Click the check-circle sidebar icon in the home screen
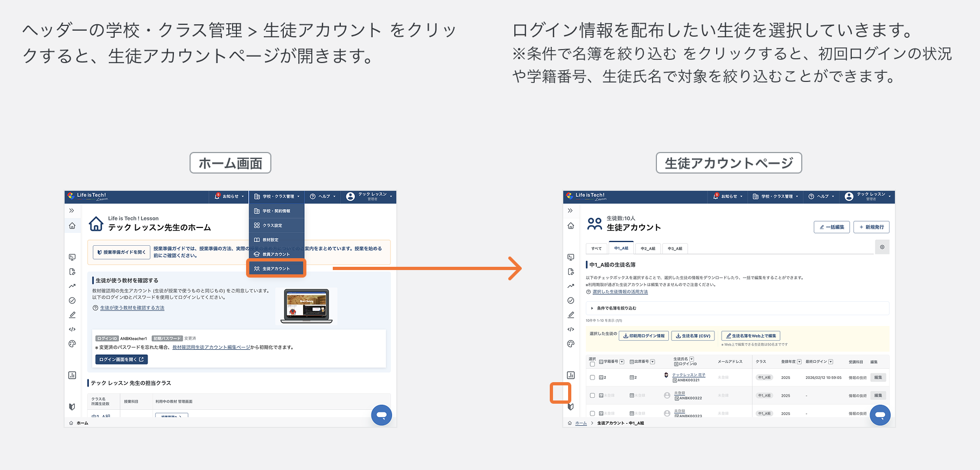This screenshot has height=470, width=980. click(x=72, y=301)
